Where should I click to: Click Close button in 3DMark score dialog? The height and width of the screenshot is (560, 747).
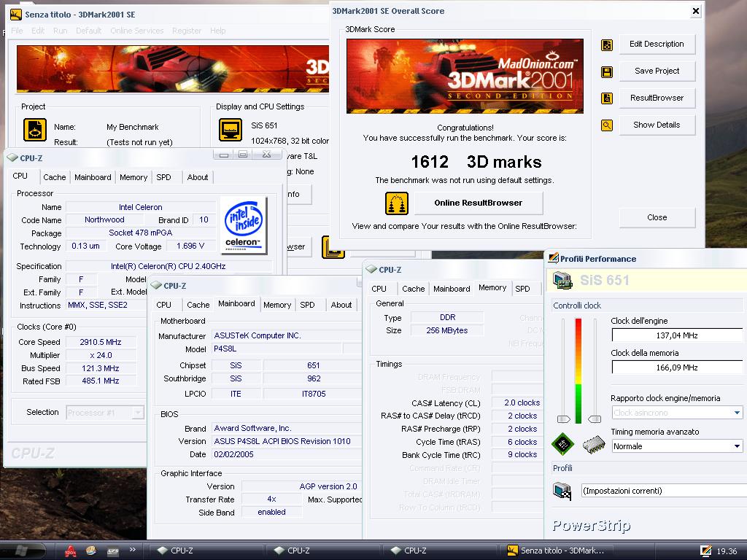[x=657, y=217]
